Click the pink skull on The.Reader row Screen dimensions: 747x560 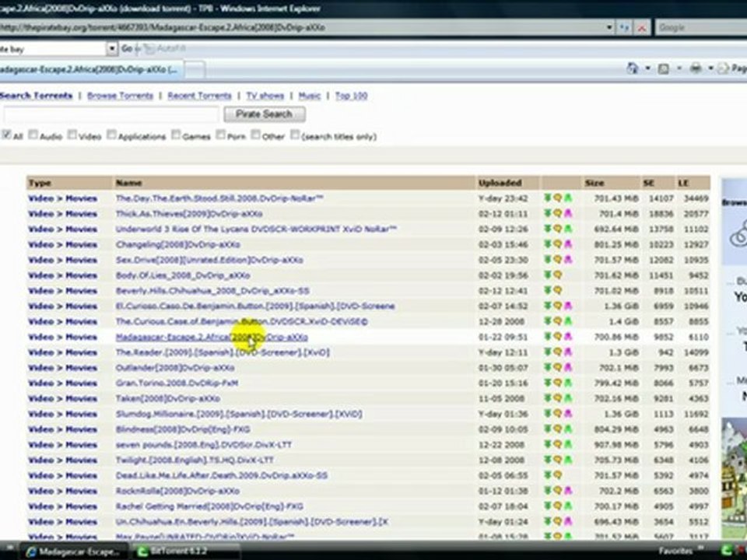click(x=568, y=352)
